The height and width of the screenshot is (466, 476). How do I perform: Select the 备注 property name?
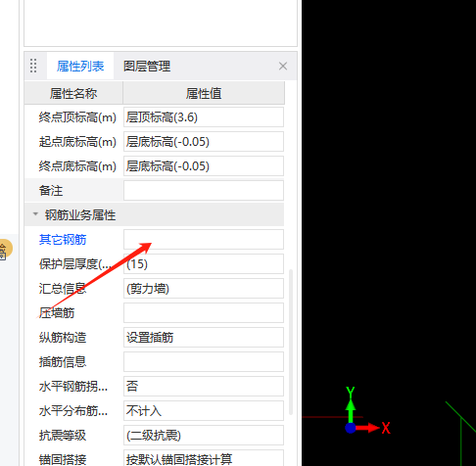pyautogui.click(x=51, y=191)
